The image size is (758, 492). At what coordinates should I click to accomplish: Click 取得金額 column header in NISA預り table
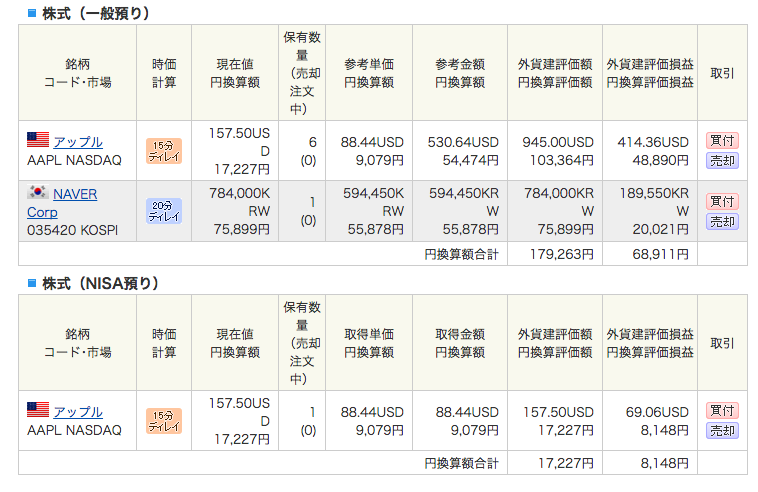click(x=460, y=343)
